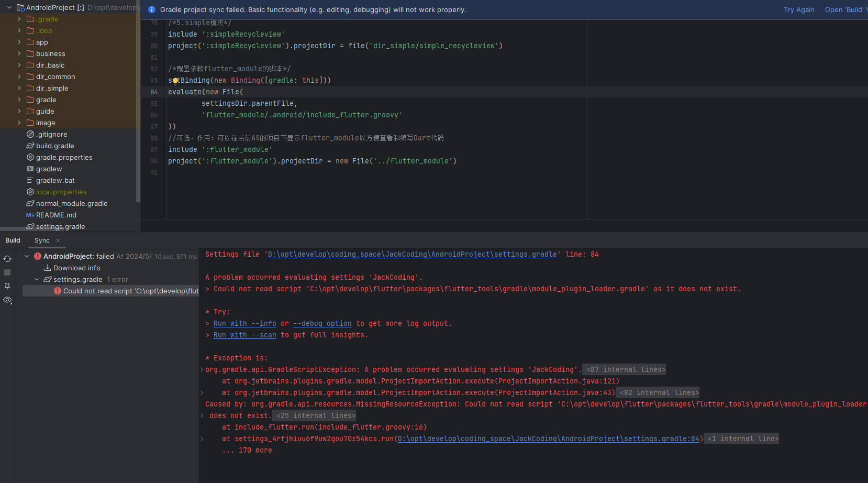The image size is (868, 483).
Task: Toggle the eye view options icon
Action: (x=7, y=300)
